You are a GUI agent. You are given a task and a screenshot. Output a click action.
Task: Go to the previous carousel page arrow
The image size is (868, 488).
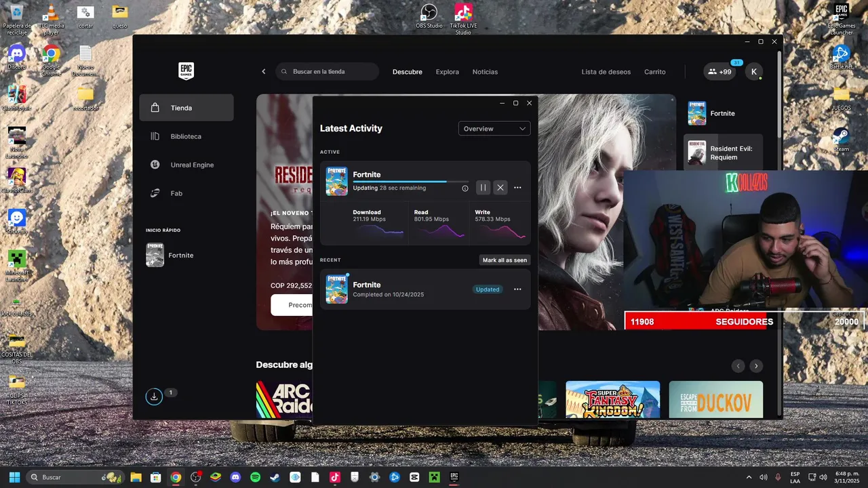[x=738, y=366]
